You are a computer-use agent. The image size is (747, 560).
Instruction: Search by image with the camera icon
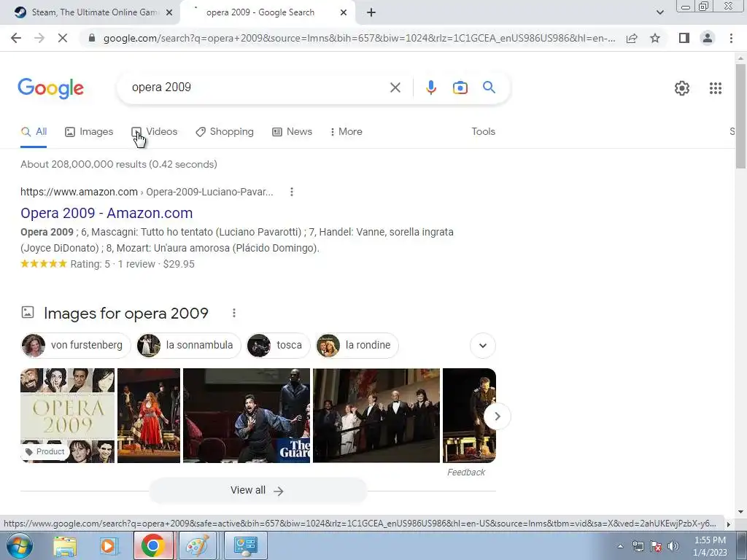point(460,87)
